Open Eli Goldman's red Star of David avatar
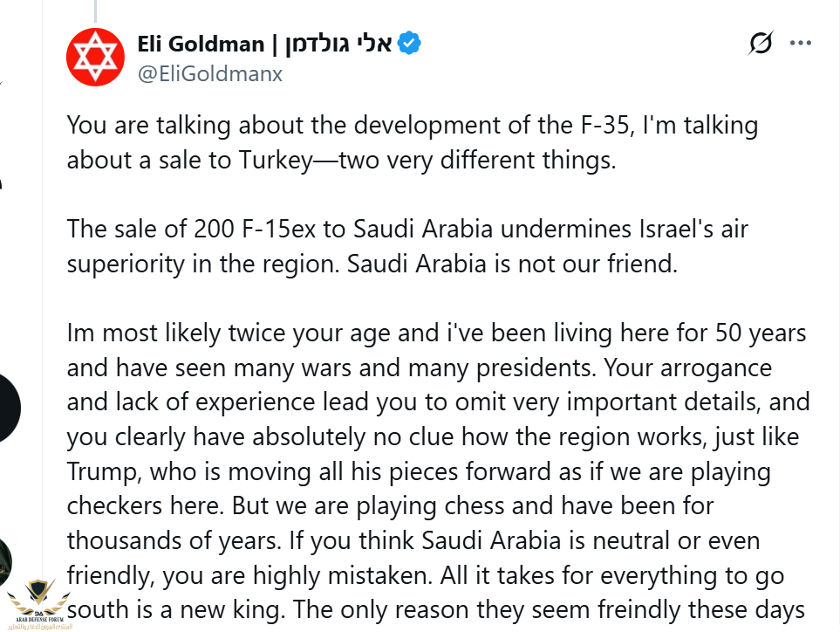 95,57
